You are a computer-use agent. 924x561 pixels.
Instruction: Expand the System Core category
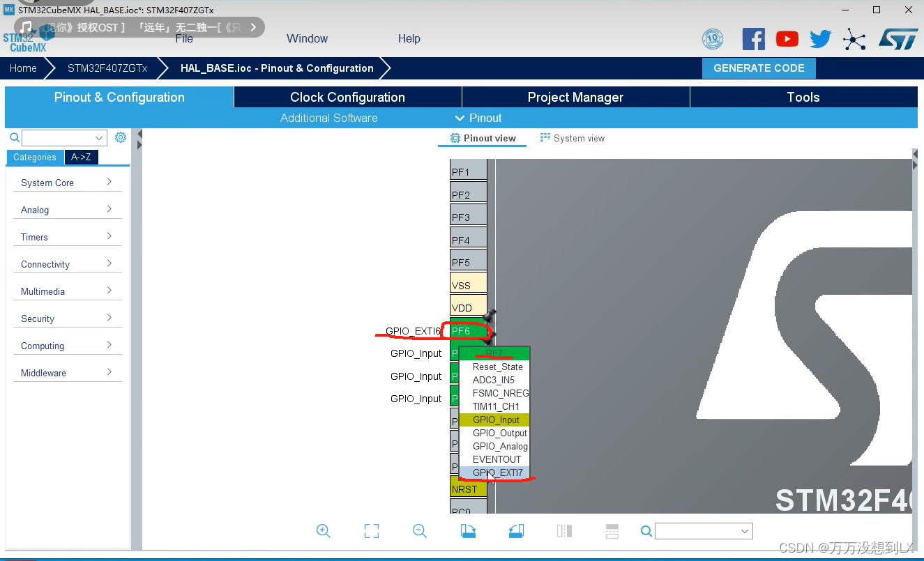[66, 182]
